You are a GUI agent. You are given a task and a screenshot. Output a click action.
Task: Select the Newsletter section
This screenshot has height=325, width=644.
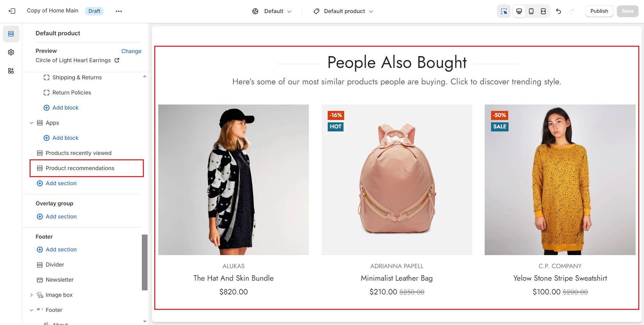point(59,280)
